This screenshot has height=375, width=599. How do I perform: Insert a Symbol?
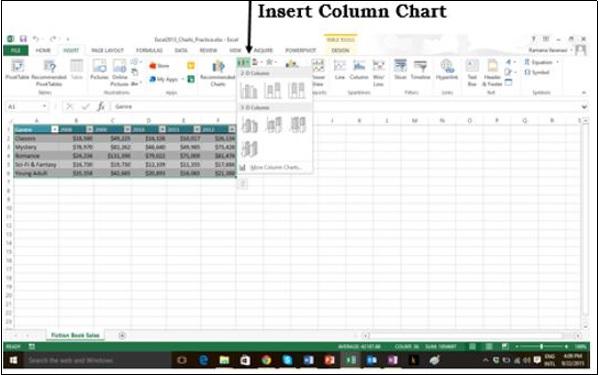coord(537,72)
